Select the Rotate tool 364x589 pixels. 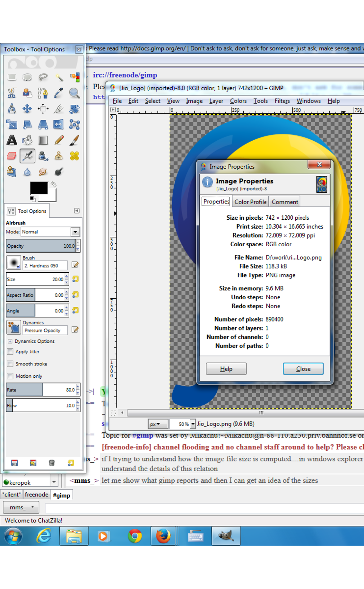74,109
